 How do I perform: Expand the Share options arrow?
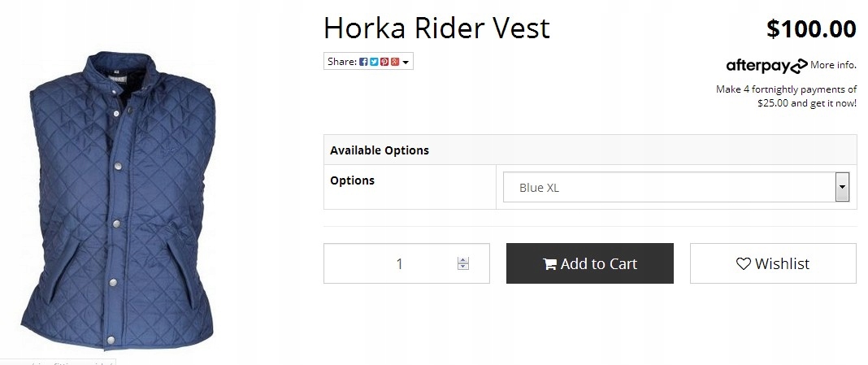tap(406, 62)
